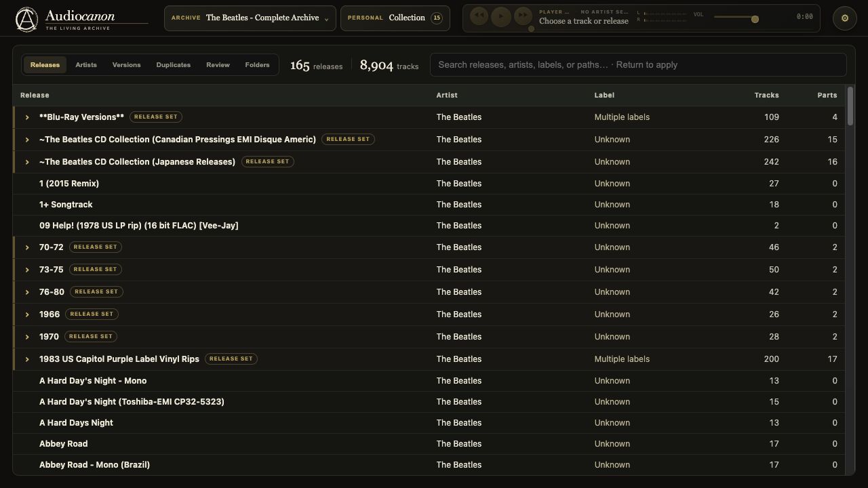This screenshot has width=868, height=488.
Task: Sort by the Release column header
Action: click(x=35, y=95)
